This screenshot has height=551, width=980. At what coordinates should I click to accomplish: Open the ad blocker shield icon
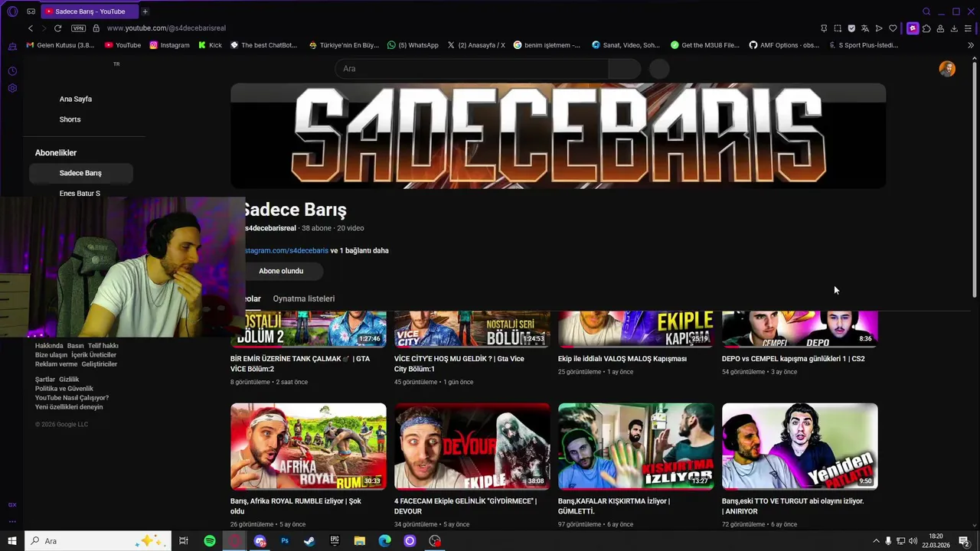[851, 28]
